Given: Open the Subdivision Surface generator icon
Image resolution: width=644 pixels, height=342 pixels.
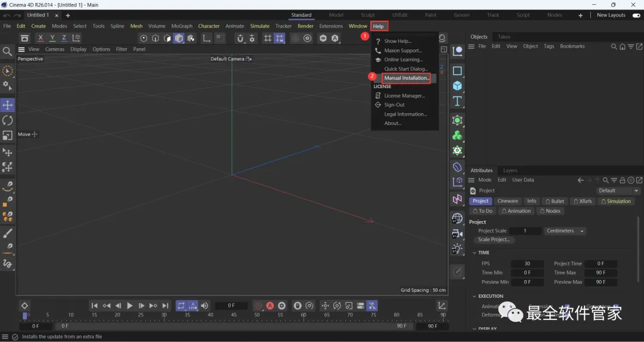Looking at the screenshot, I should click(457, 120).
